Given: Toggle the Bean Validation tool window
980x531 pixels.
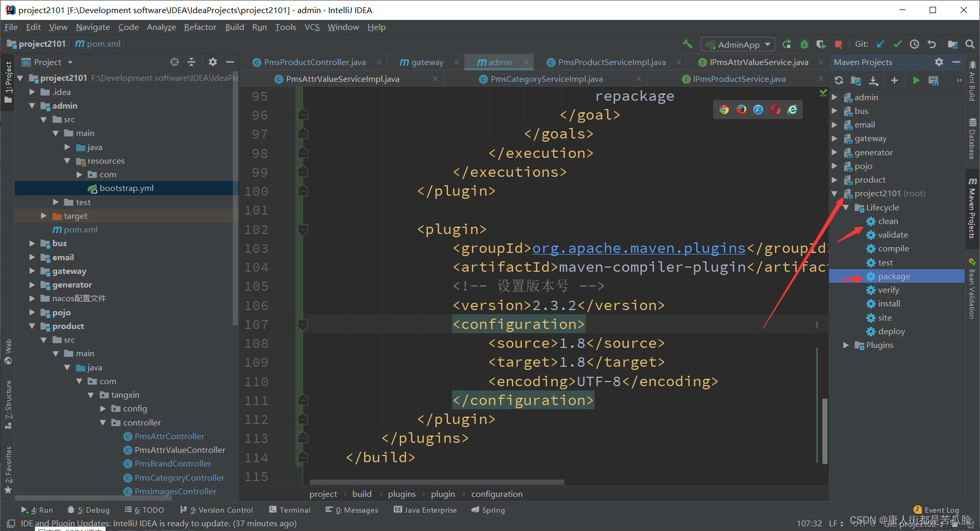Looking at the screenshot, I should pos(972,289).
